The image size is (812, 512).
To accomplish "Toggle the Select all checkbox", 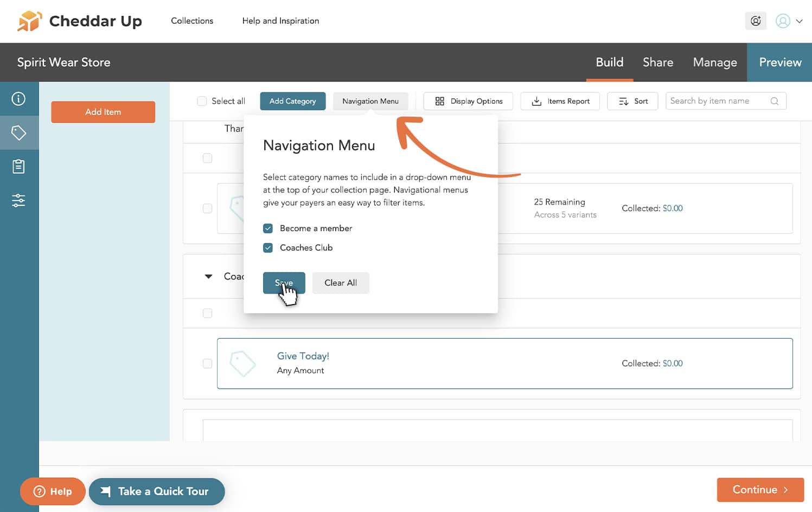I will tap(202, 101).
